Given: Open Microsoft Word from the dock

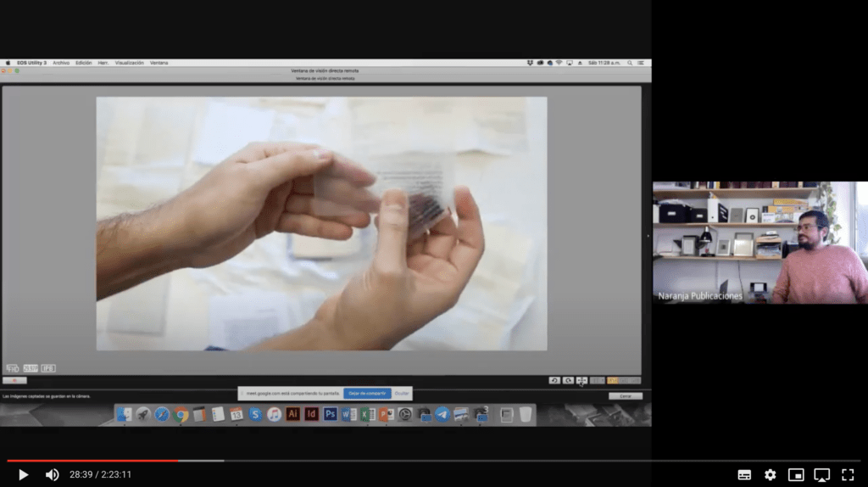Looking at the screenshot, I should click(348, 414).
